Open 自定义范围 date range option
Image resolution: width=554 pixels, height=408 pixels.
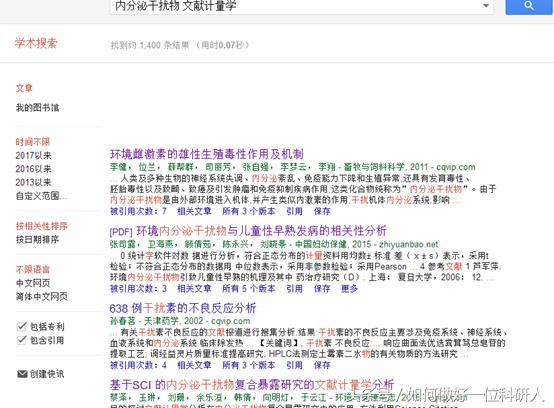pyautogui.click(x=41, y=196)
